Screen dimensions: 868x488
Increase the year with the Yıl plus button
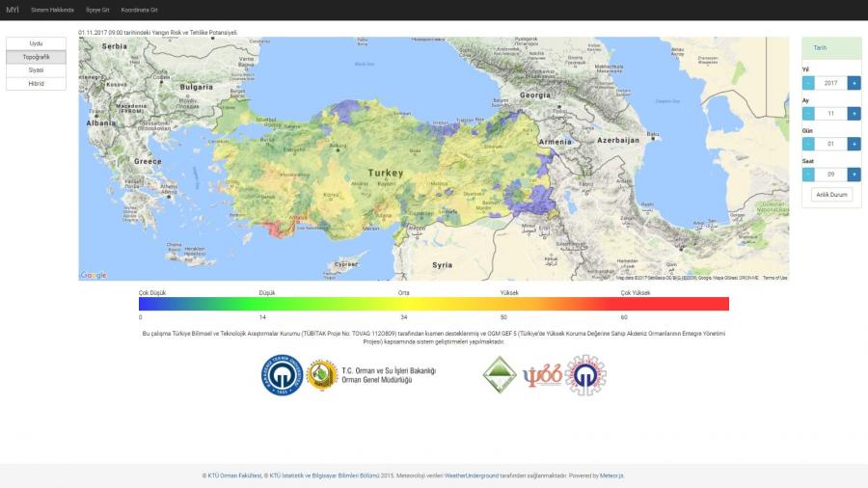[854, 83]
